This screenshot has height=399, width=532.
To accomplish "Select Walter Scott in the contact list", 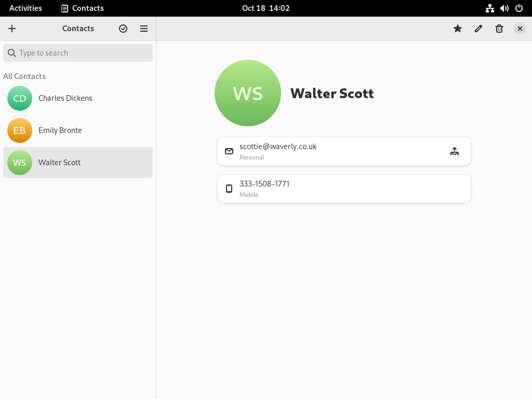I will (x=78, y=163).
